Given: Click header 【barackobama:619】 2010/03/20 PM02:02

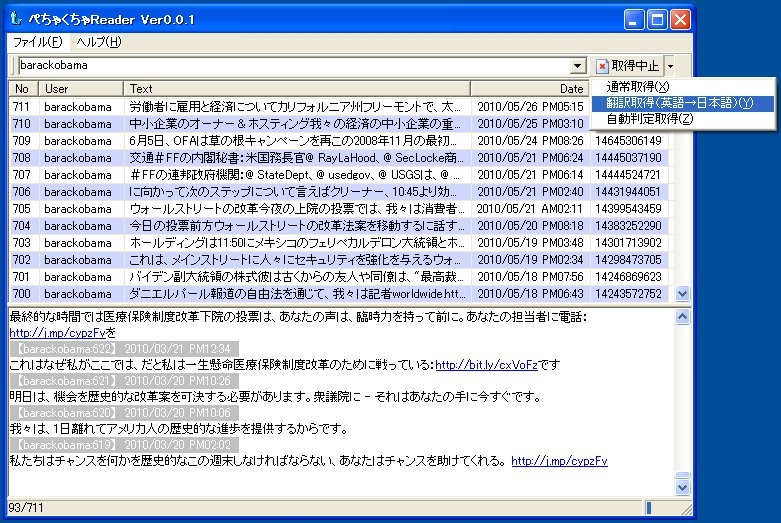Looking at the screenshot, I should click(x=124, y=445).
